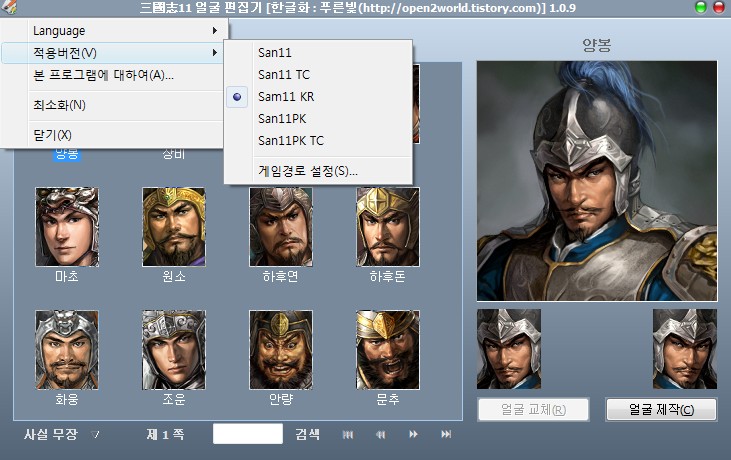Open the Language submenu
The width and height of the screenshot is (731, 460).
(x=113, y=31)
